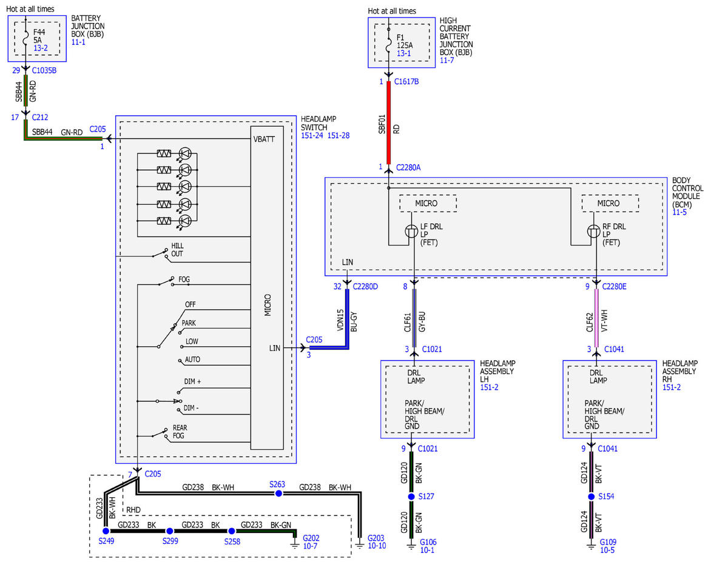Click the S127 splice node

point(414,496)
